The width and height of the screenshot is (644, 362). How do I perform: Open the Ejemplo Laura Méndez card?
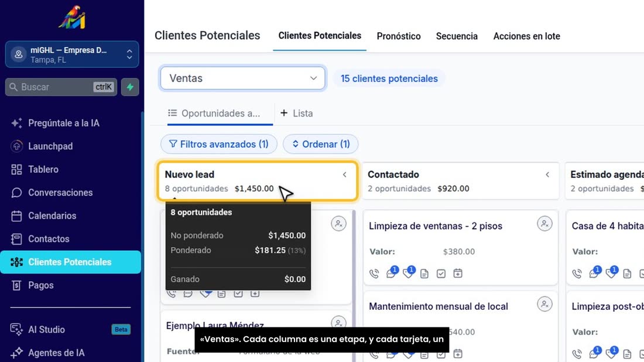(x=215, y=326)
